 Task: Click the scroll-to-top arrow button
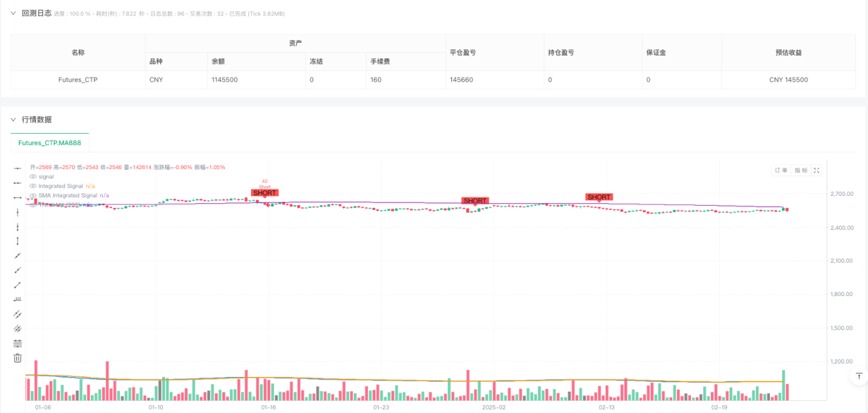click(x=859, y=376)
